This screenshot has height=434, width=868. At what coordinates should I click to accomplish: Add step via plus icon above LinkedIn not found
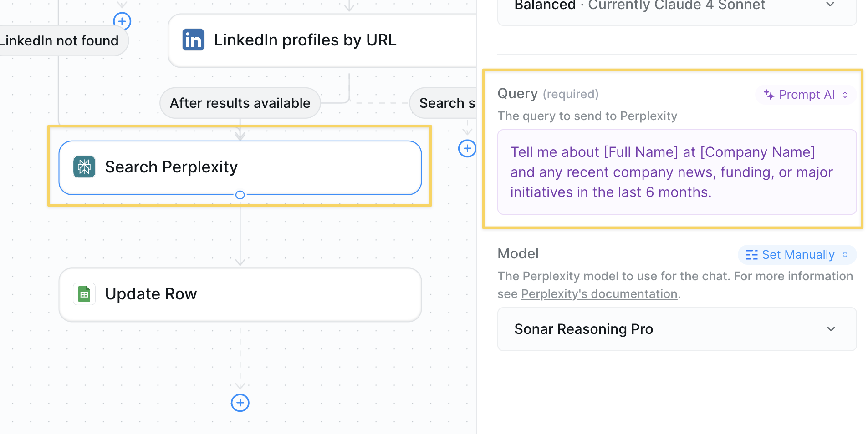[122, 21]
